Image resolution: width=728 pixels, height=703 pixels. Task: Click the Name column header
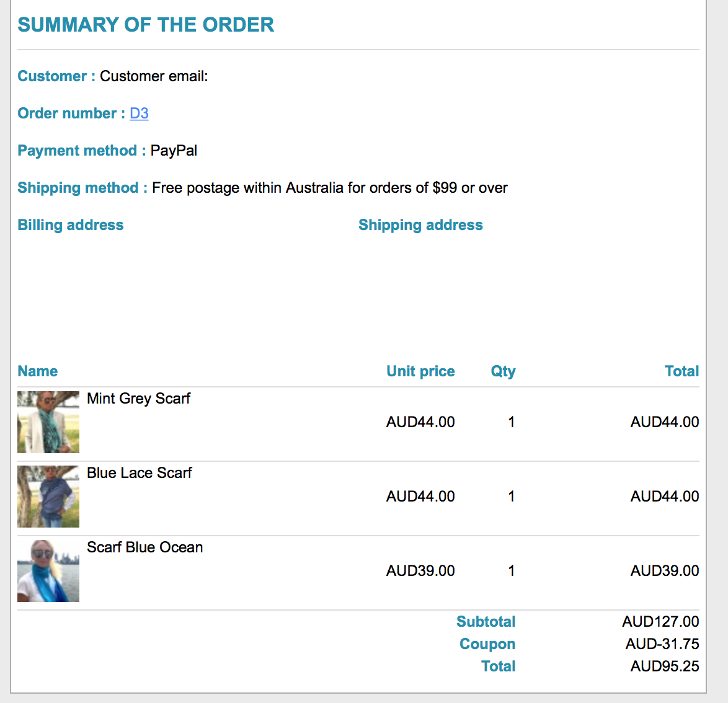tap(38, 371)
